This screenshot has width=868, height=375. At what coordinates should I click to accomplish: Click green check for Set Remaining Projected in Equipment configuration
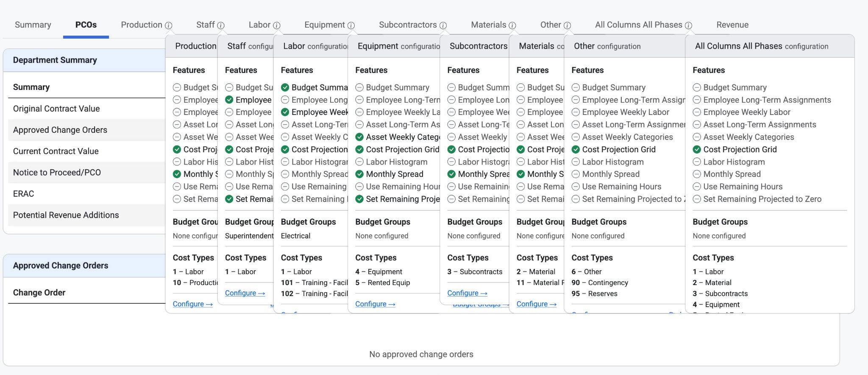click(359, 199)
